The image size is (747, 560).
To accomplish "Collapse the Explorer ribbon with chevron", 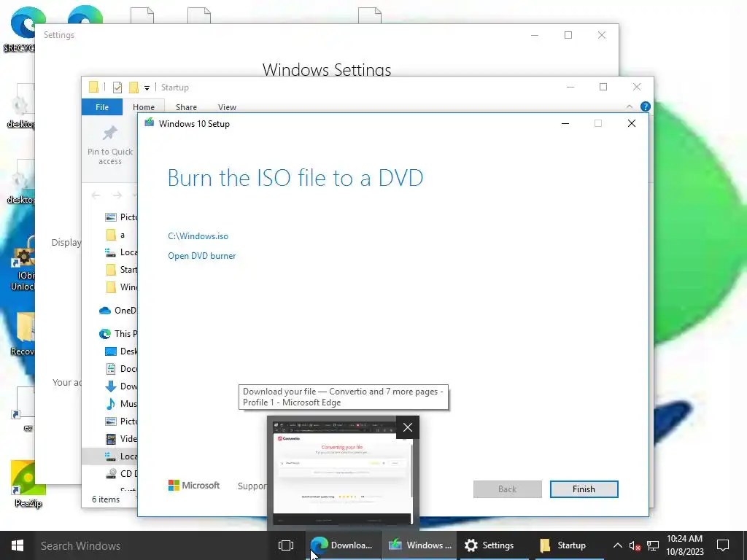I will [630, 106].
